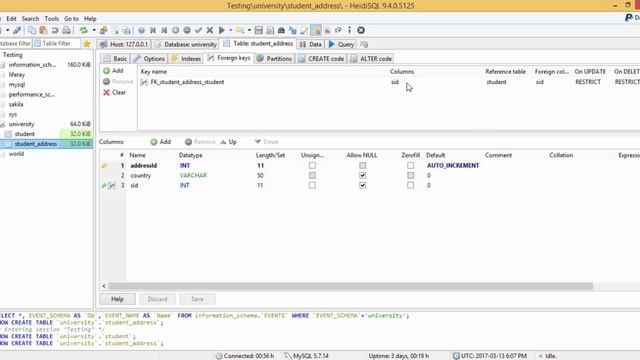Screen dimensions: 640x360
Task: Open the Help menu
Action: tap(90, 19)
